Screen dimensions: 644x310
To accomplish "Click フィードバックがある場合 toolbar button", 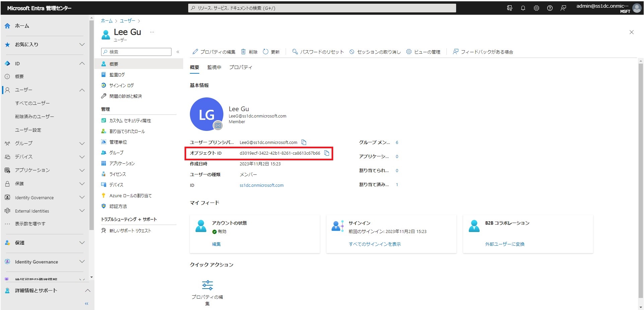I will [483, 52].
